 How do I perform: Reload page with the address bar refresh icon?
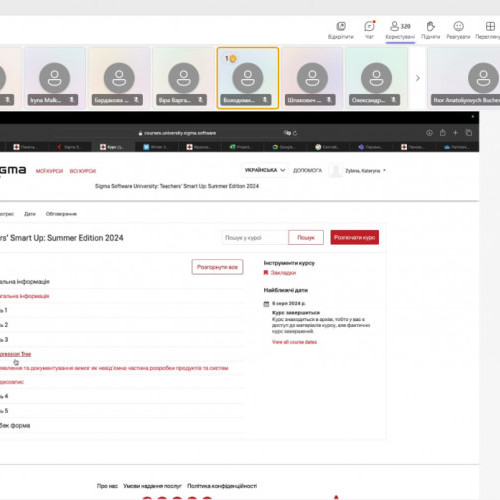coord(295,133)
